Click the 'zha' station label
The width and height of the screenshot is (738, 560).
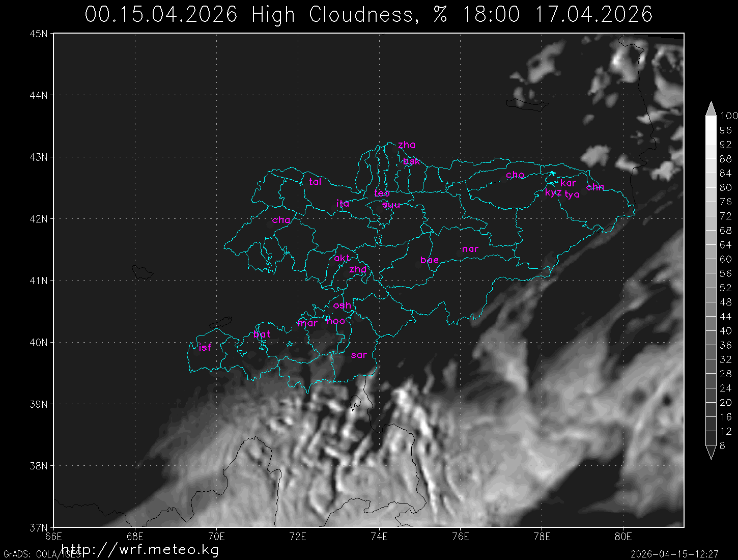coord(407,145)
